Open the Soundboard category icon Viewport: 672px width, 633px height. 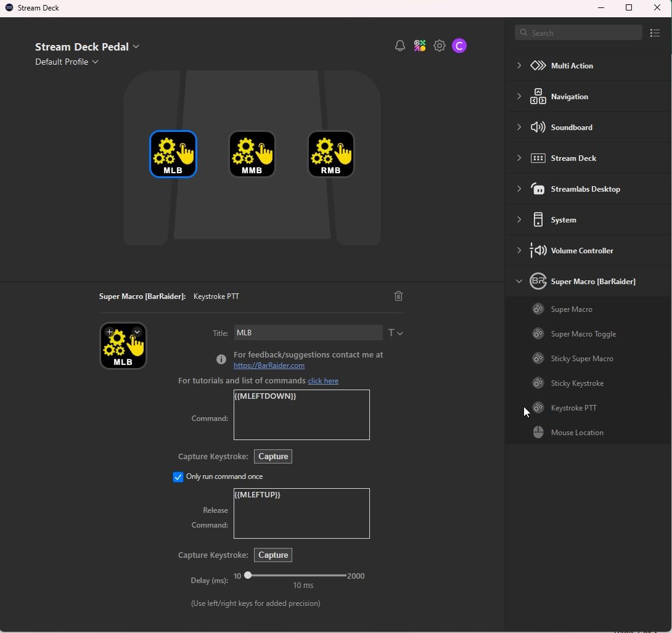click(537, 127)
